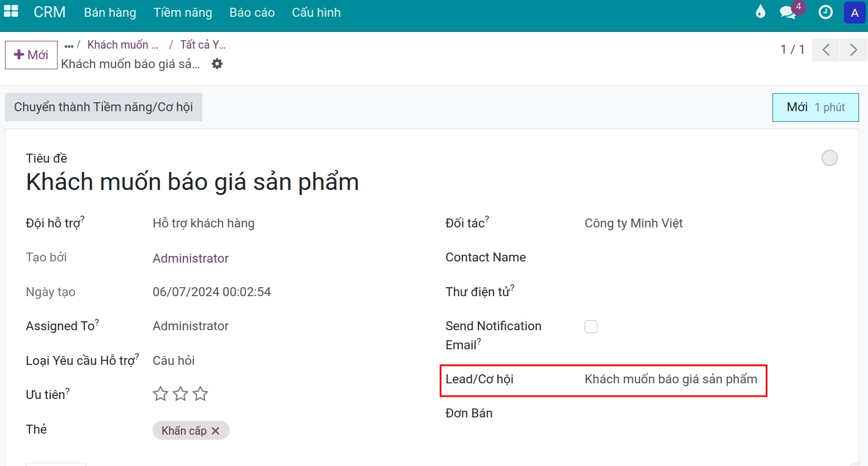This screenshot has height=466, width=868.
Task: Open the Đối tác dropdown field
Action: (x=711, y=224)
